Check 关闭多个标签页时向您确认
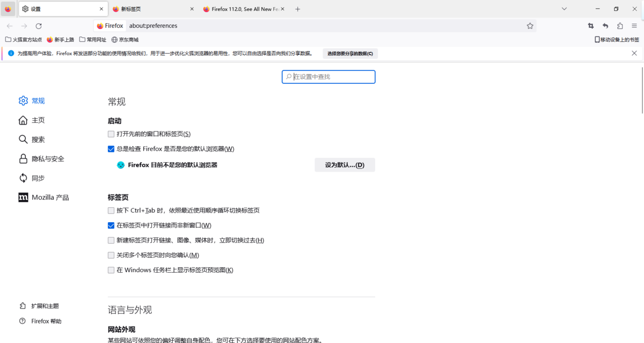The width and height of the screenshot is (644, 343). (111, 254)
